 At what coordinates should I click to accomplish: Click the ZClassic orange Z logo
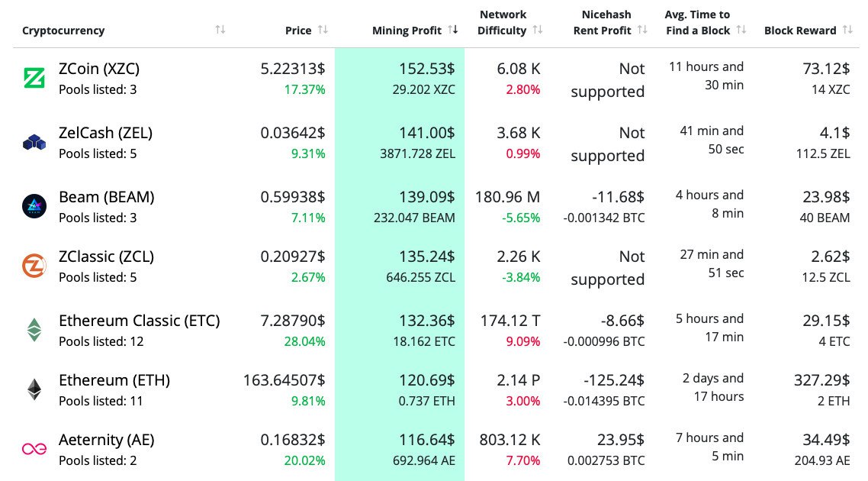pos(34,266)
